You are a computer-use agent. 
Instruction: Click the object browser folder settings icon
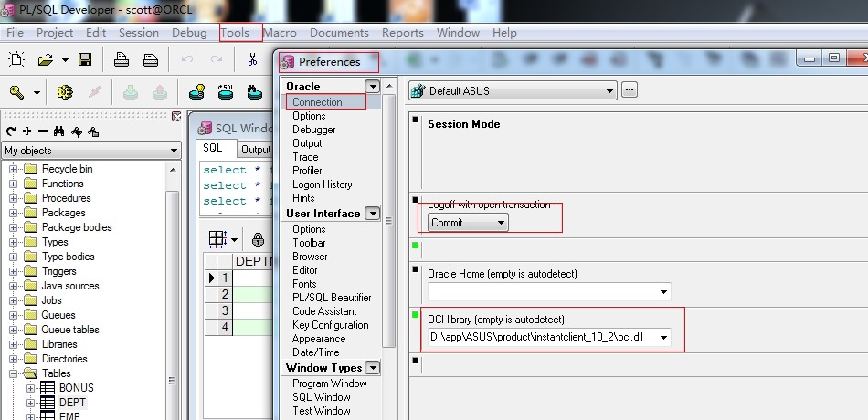pos(93,131)
